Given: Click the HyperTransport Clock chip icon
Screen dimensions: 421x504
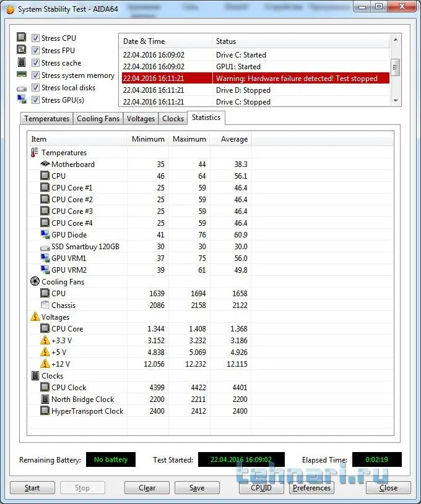Looking at the screenshot, I should coord(45,411).
